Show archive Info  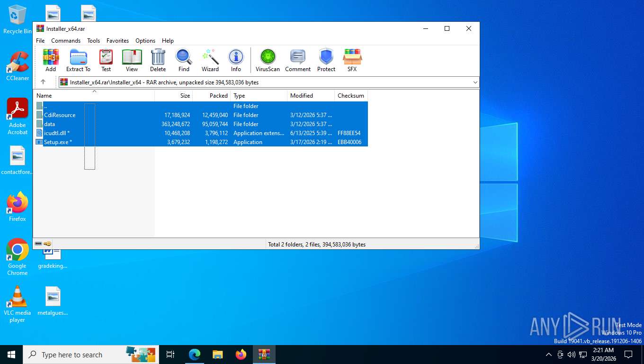click(236, 60)
